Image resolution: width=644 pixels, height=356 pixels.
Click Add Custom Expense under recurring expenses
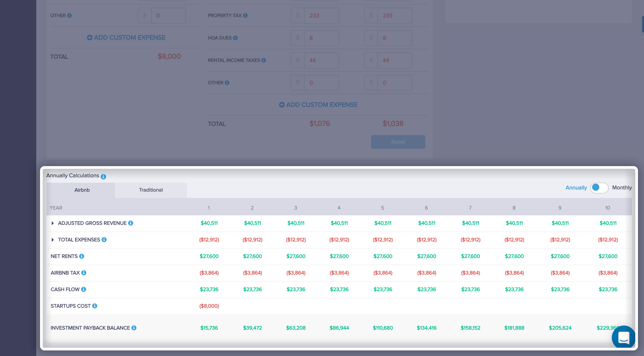[x=318, y=105]
